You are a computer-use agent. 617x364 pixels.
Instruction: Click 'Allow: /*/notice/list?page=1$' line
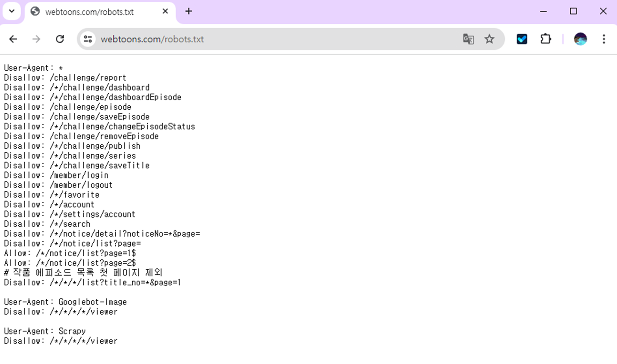click(x=70, y=253)
